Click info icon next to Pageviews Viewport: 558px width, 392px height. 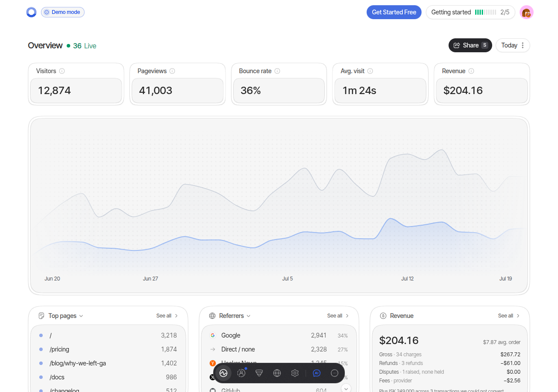click(x=172, y=71)
